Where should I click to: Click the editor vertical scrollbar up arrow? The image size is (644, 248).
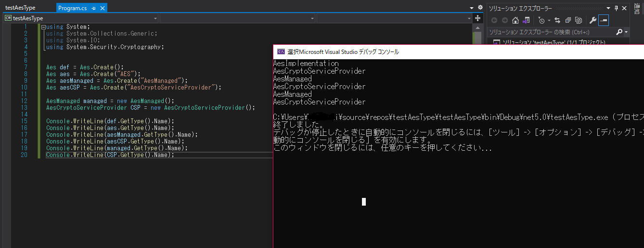point(477,27)
